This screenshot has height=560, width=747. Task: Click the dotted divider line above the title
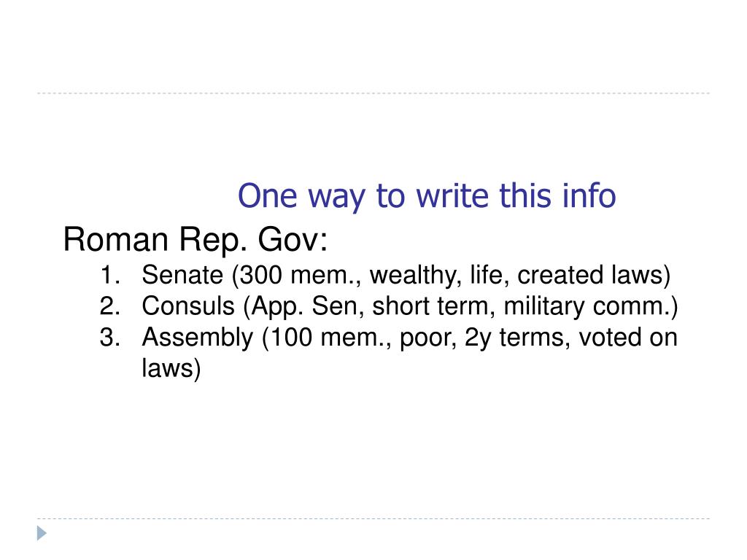coord(373,93)
